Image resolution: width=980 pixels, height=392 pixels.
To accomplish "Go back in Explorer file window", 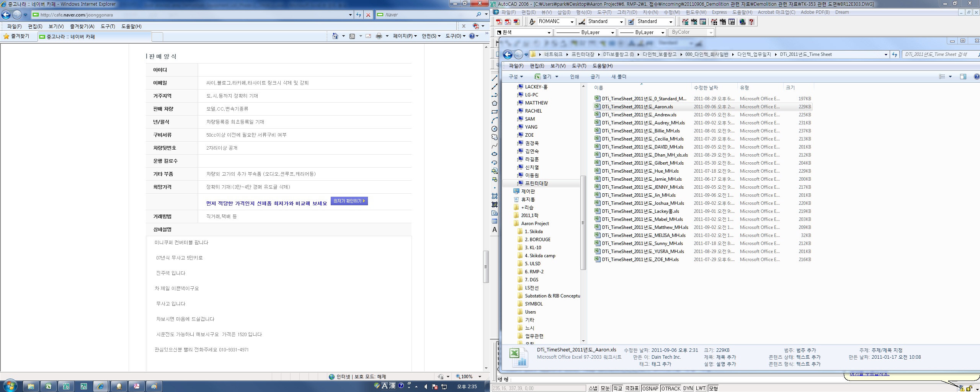I will pyautogui.click(x=508, y=54).
